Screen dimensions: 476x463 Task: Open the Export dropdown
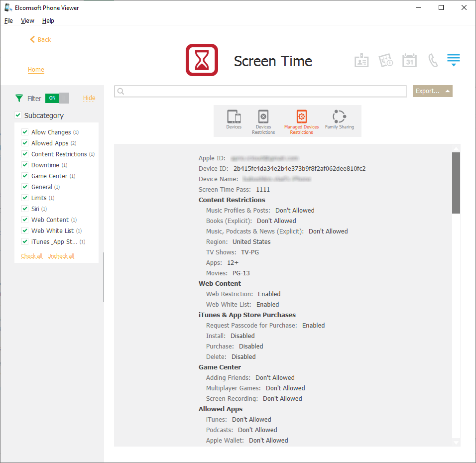(x=432, y=91)
